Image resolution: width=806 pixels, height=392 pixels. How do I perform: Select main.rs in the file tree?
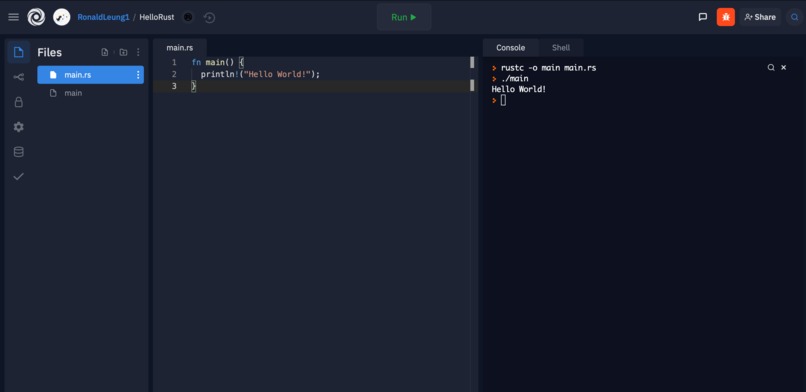click(x=90, y=74)
